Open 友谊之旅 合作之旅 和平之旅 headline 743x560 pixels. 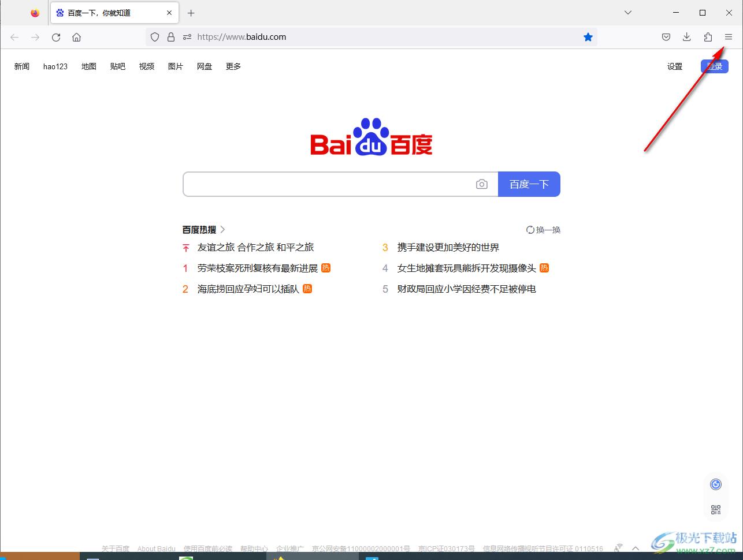pos(255,247)
